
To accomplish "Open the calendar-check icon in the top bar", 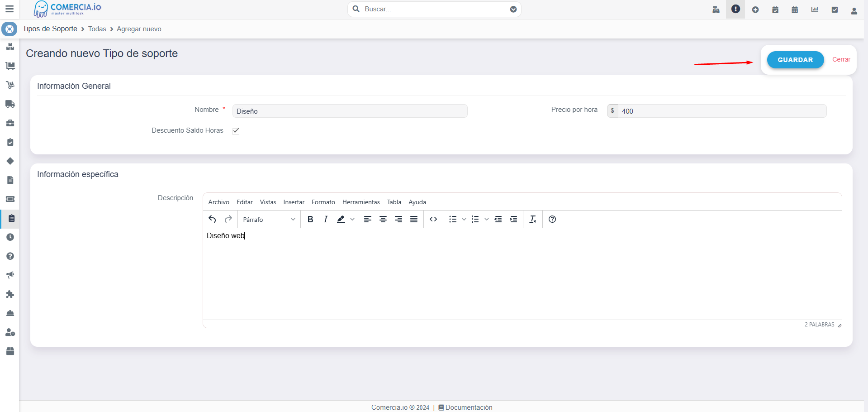I will click(775, 10).
